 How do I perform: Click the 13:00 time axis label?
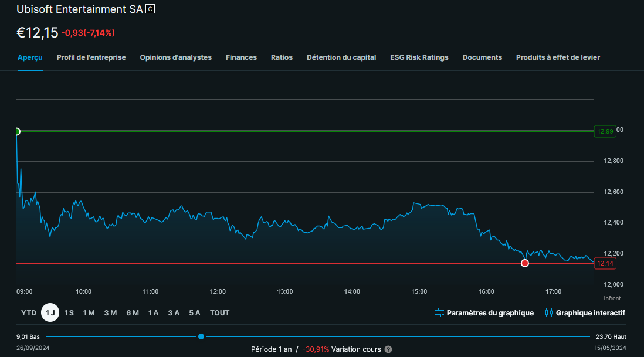(x=285, y=291)
